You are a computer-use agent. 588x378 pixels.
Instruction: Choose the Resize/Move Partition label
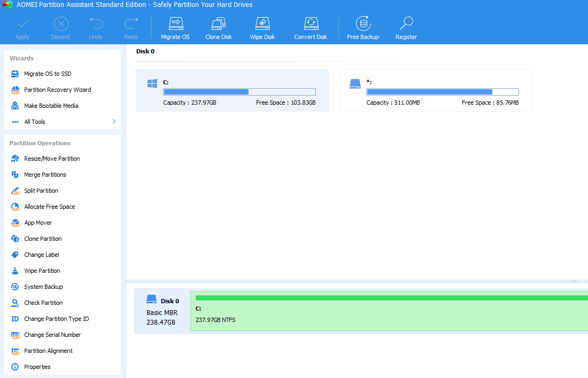(x=52, y=159)
